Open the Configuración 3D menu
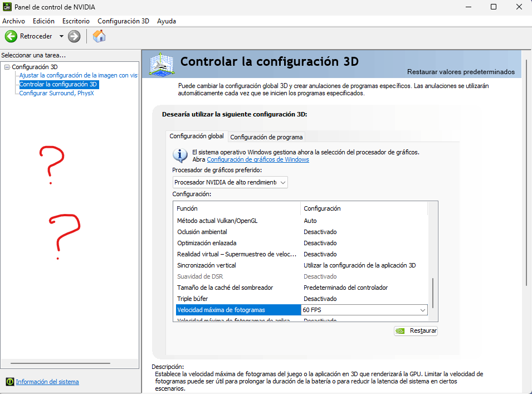This screenshot has width=532, height=394. point(123,21)
